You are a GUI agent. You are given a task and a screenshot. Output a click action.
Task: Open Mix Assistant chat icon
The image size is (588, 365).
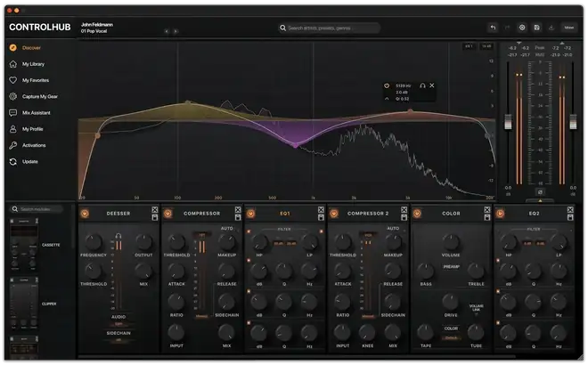tap(13, 113)
